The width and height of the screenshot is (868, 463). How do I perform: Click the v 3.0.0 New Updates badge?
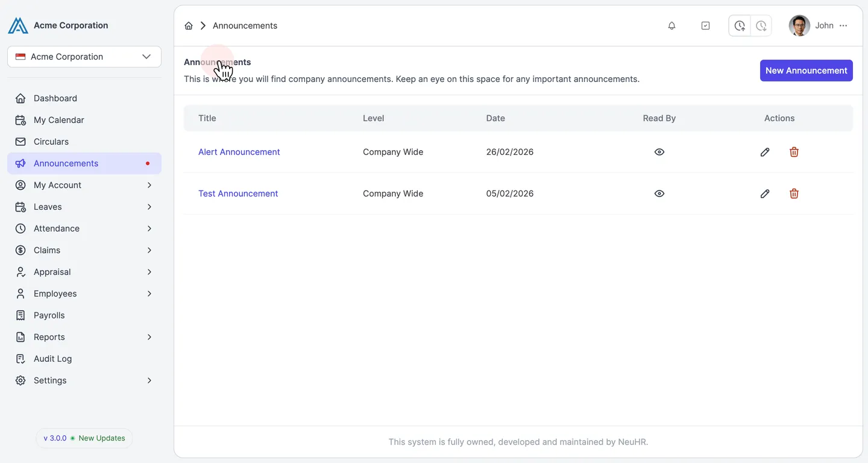pyautogui.click(x=84, y=438)
